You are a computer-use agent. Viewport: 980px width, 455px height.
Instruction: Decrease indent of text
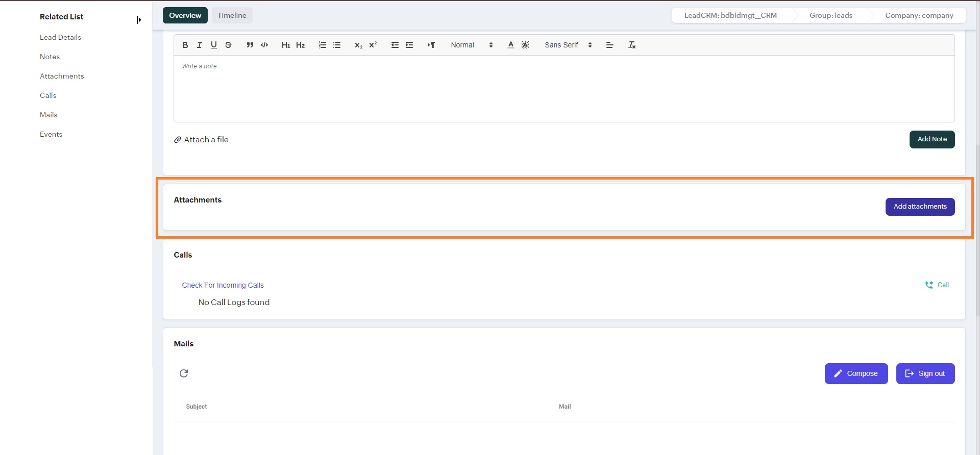395,45
